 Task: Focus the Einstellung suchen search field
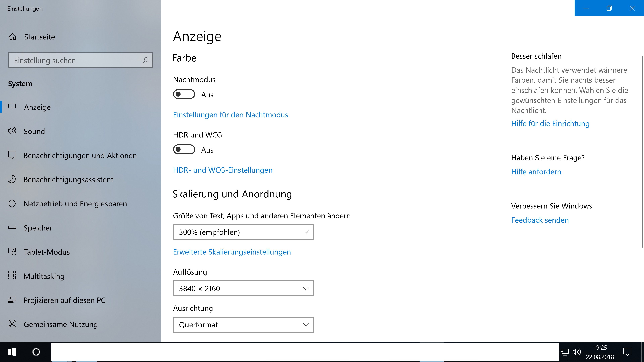75,60
